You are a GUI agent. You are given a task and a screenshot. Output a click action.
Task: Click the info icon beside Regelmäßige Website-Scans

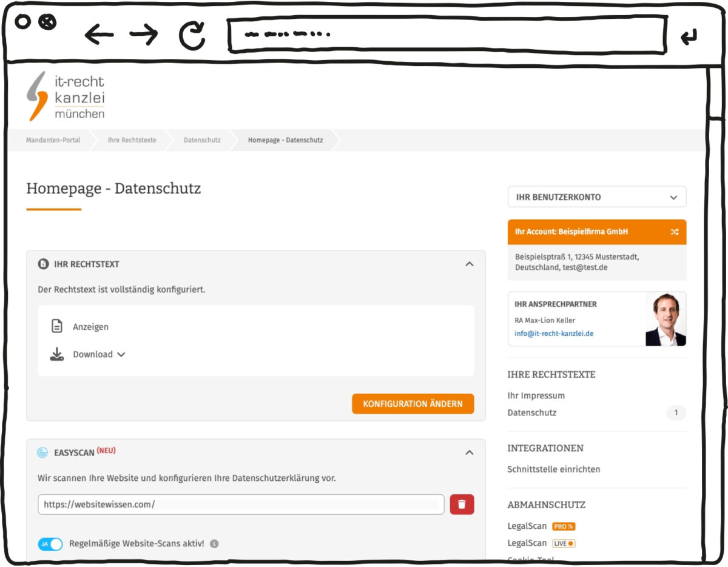(x=214, y=544)
